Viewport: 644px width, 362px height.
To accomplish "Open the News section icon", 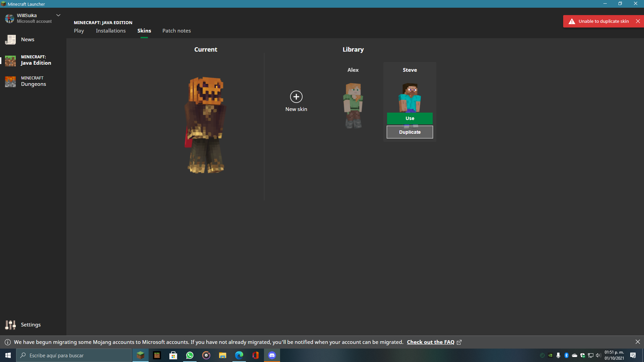I will [x=10, y=40].
